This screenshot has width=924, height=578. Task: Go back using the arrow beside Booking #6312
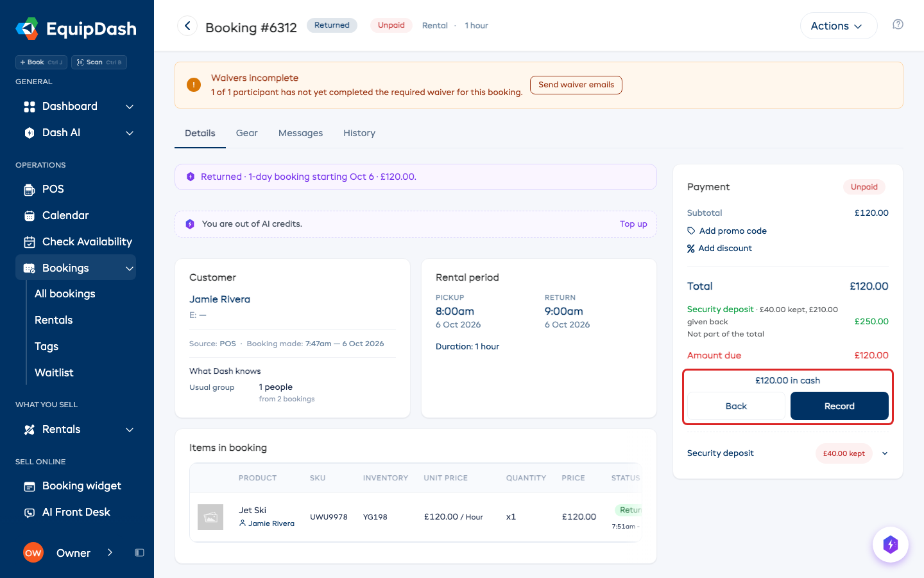187,26
